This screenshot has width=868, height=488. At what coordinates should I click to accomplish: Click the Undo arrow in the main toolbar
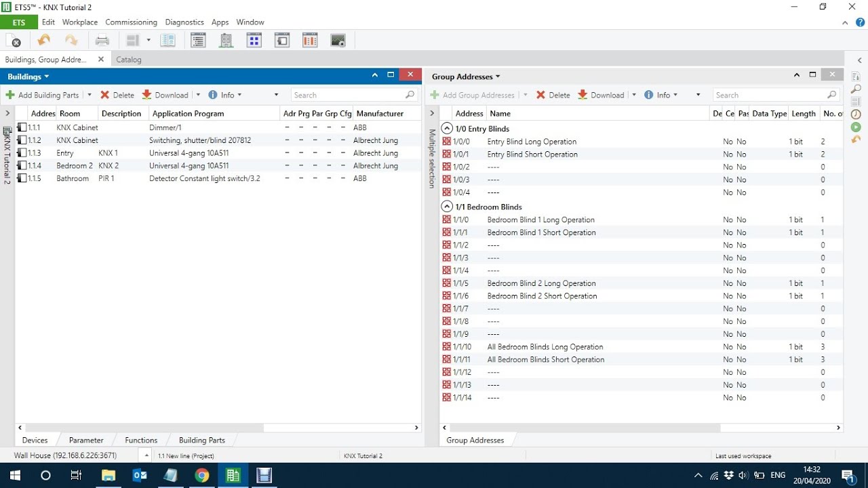point(44,41)
